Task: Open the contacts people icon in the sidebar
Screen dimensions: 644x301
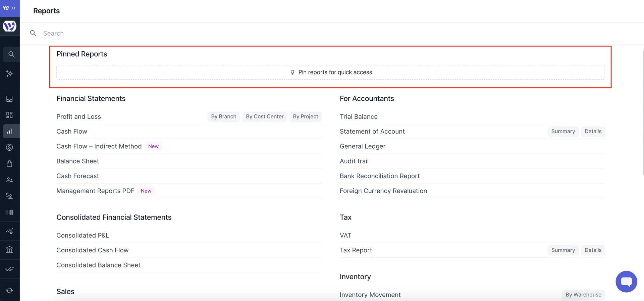Action: pyautogui.click(x=9, y=180)
